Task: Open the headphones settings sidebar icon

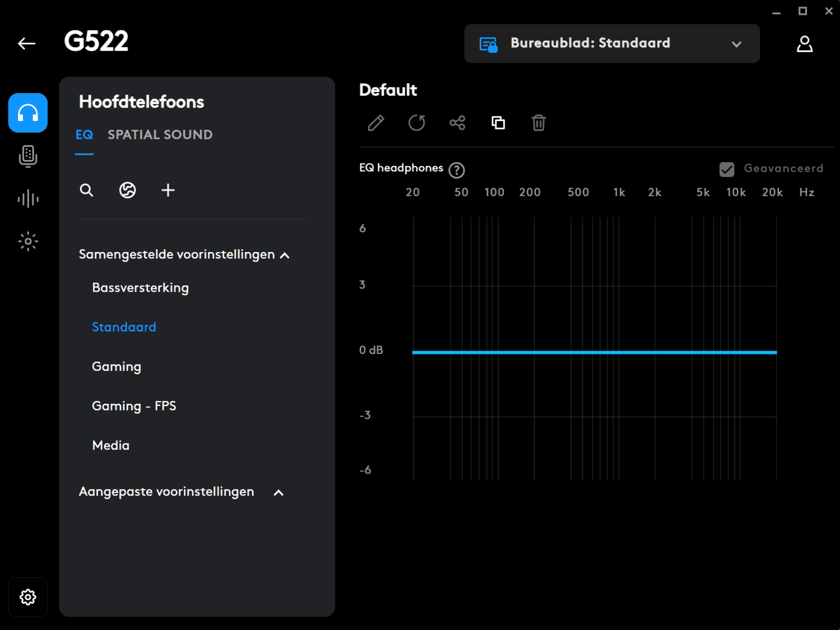Action: (28, 113)
